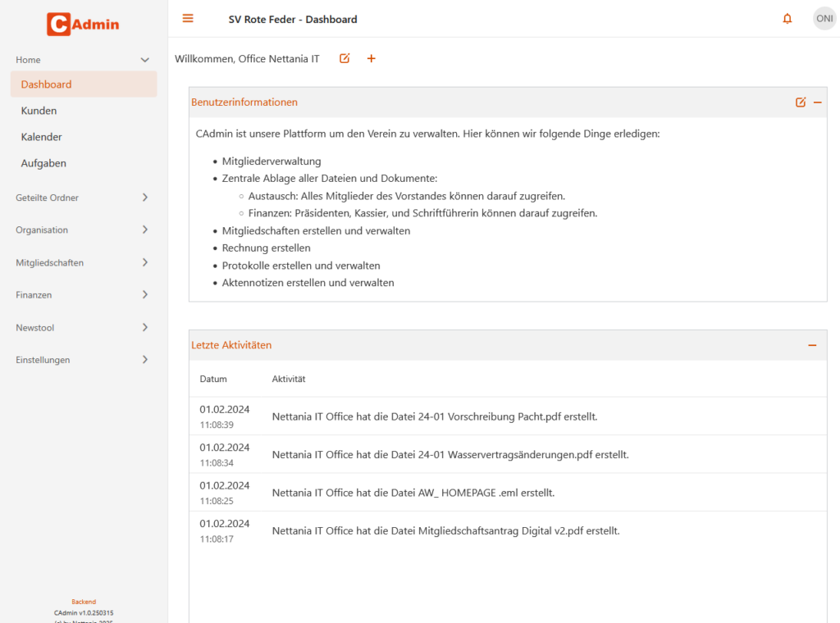
Task: Click the CAdmin v1.0.250315 version text
Action: tap(84, 613)
